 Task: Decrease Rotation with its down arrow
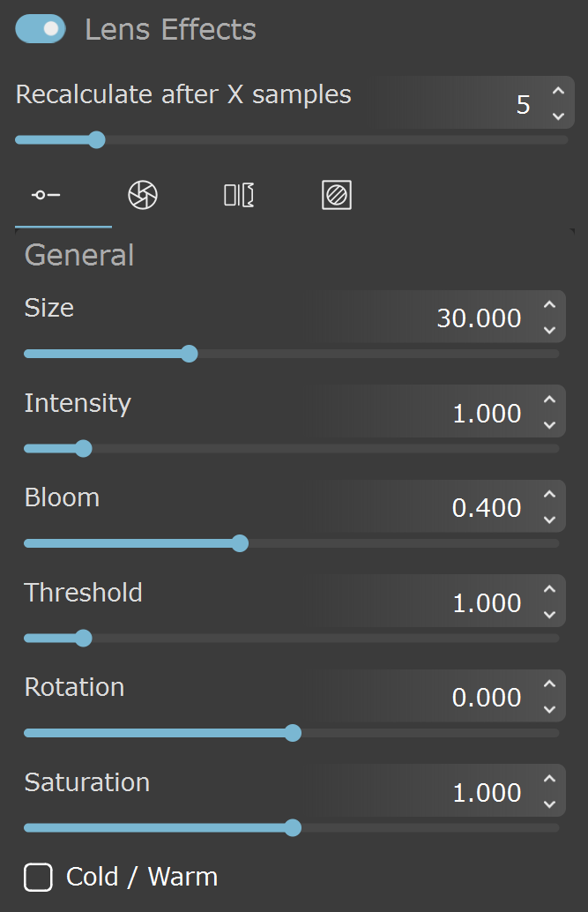click(549, 709)
